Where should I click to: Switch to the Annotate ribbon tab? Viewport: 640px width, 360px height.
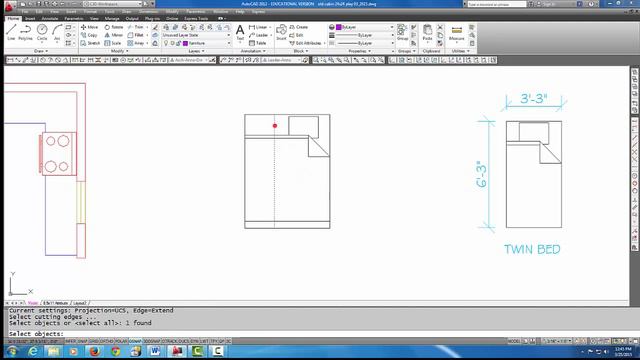point(50,18)
